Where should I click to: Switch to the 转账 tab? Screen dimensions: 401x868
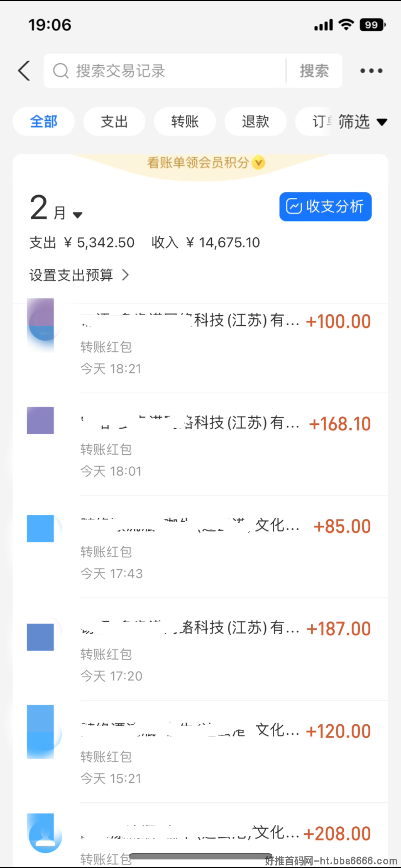pyautogui.click(x=185, y=122)
